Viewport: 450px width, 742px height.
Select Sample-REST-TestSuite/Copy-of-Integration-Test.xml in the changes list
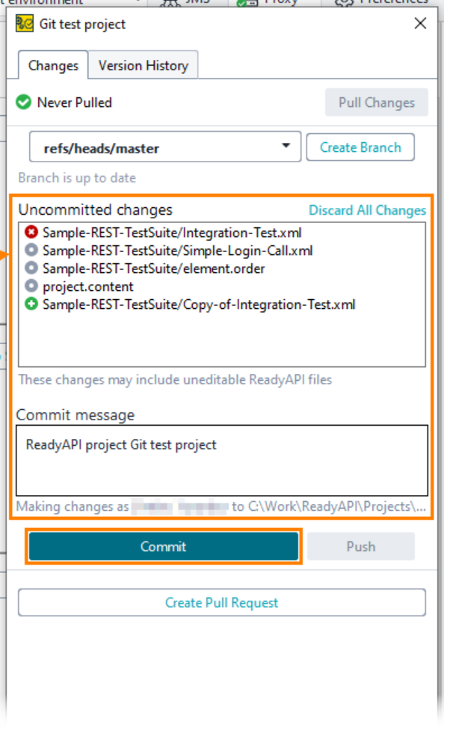(199, 304)
